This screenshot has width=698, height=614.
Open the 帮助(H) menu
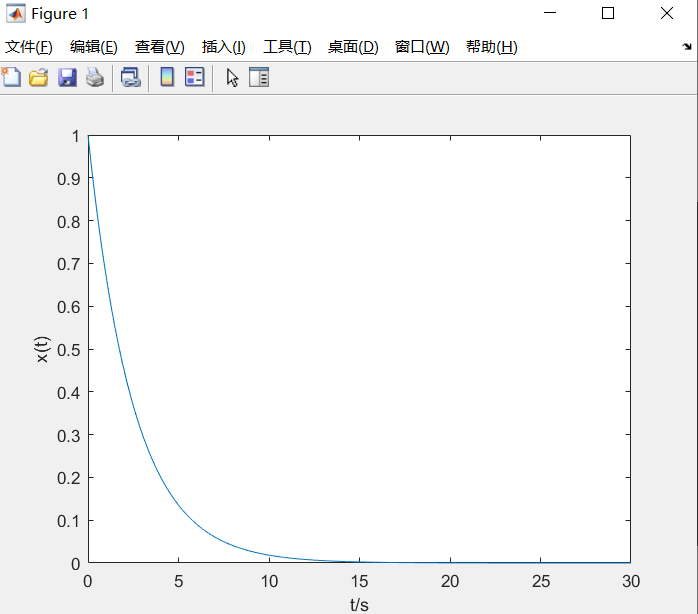492,47
